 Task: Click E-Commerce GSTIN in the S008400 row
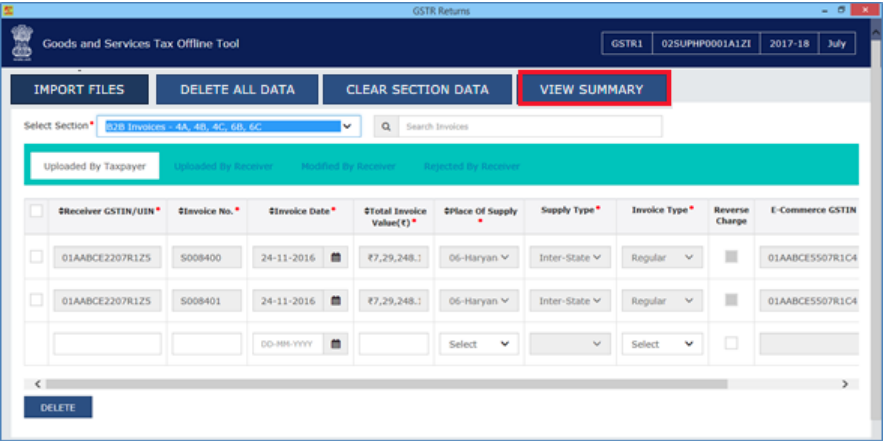[x=809, y=257]
